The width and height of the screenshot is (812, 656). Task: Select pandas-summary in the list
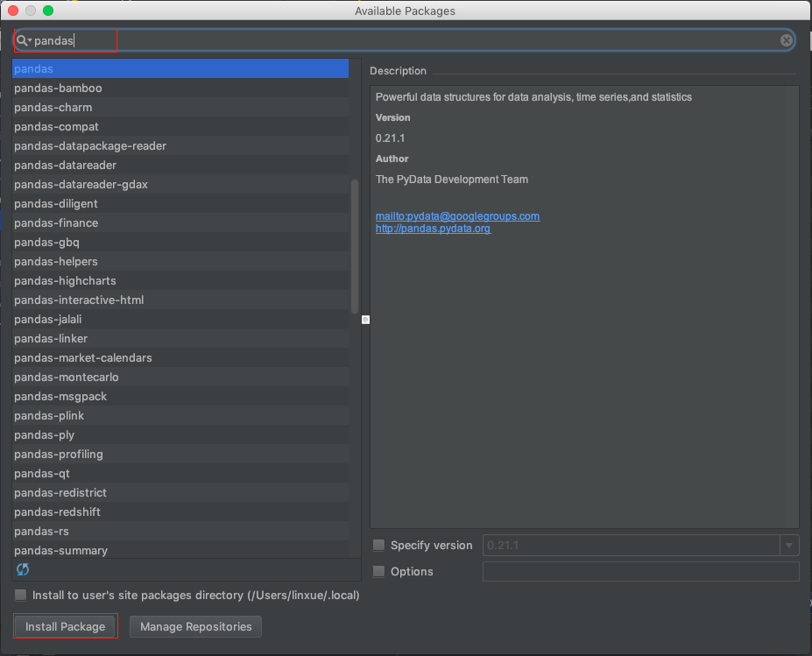[180, 550]
